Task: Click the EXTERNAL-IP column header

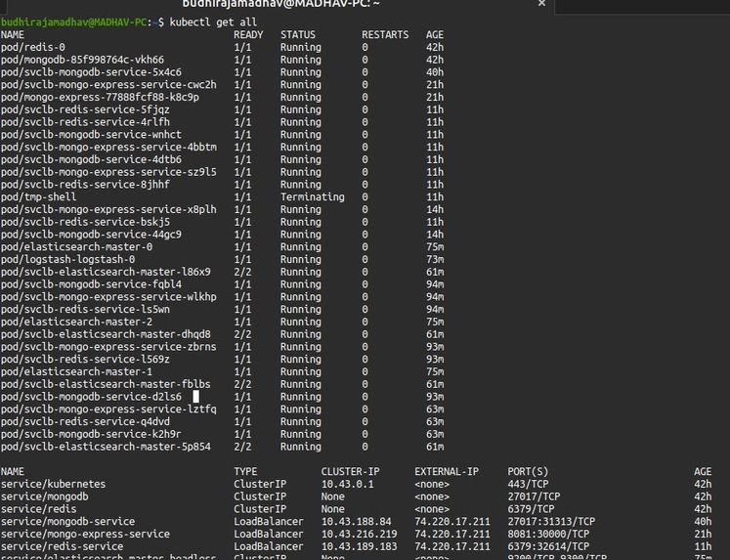Action: (447, 472)
